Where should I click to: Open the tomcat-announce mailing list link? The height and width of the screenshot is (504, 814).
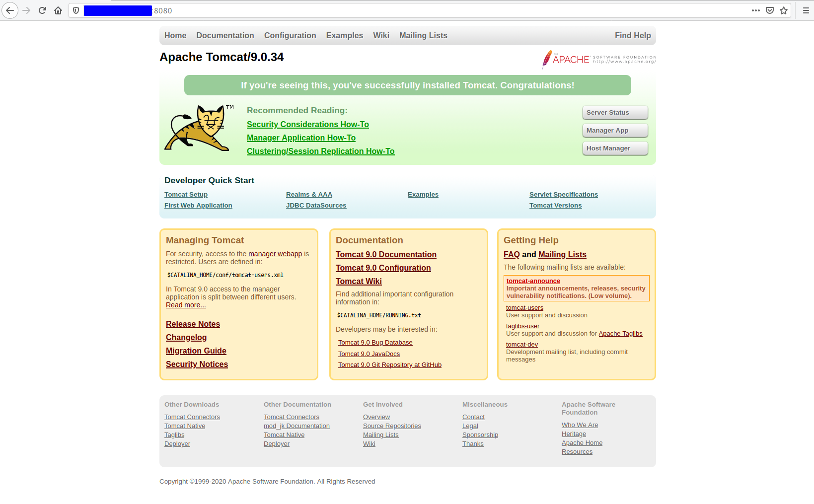coord(533,281)
